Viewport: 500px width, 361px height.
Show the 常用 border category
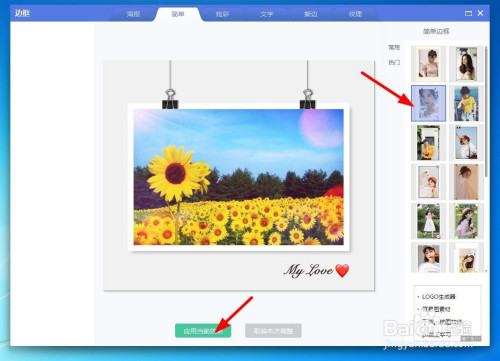pyautogui.click(x=394, y=47)
